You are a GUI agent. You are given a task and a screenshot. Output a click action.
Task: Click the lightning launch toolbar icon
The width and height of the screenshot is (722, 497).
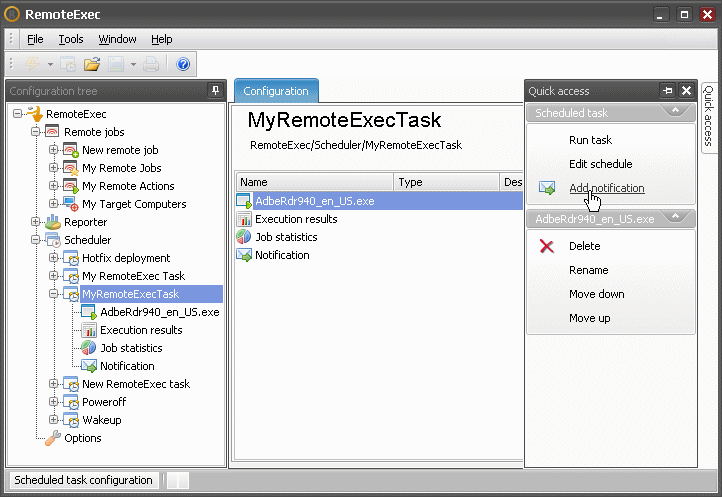point(32,64)
